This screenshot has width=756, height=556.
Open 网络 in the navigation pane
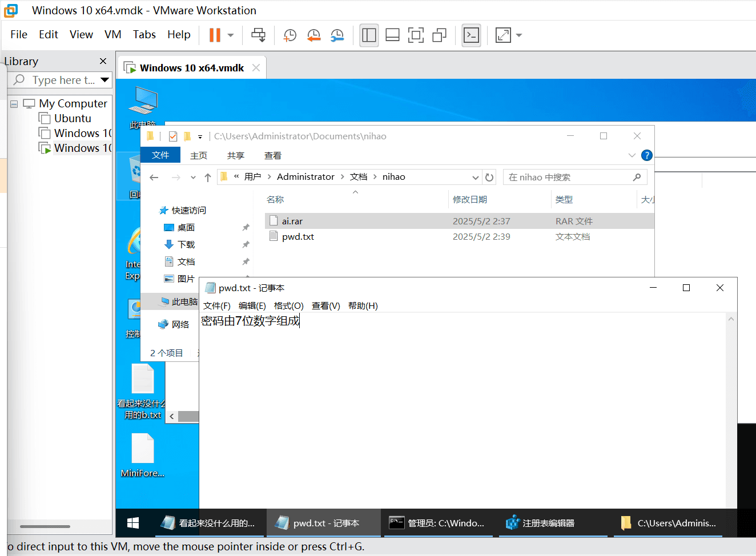174,324
